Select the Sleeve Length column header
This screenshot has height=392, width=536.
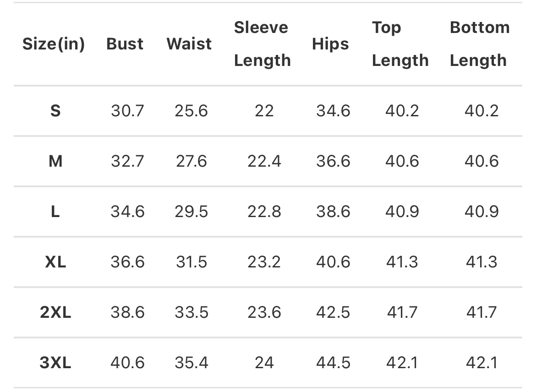262,44
